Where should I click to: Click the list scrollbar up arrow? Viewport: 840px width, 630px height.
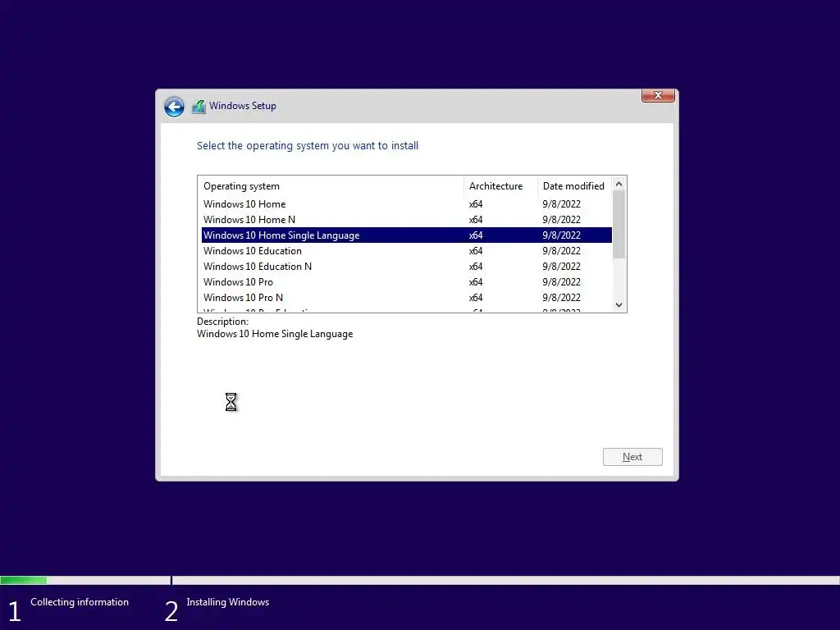click(x=619, y=184)
